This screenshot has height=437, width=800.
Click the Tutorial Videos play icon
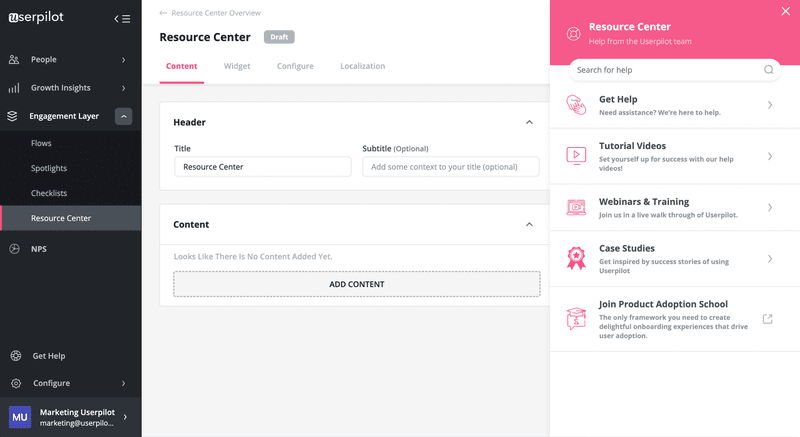click(x=576, y=156)
